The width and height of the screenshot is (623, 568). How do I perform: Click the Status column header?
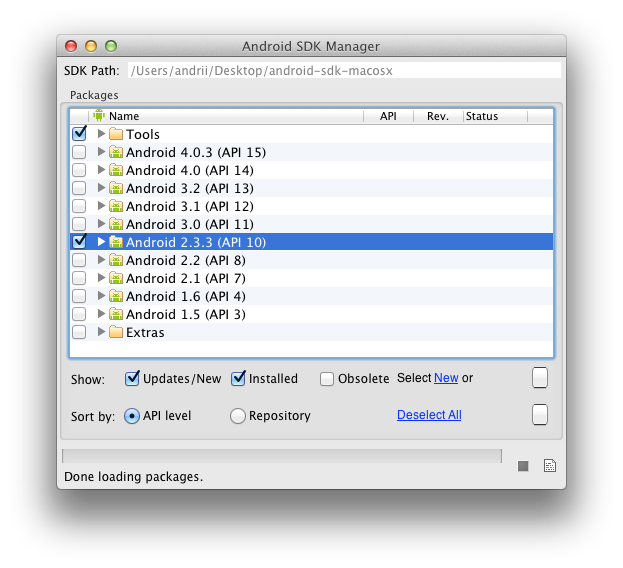point(495,116)
